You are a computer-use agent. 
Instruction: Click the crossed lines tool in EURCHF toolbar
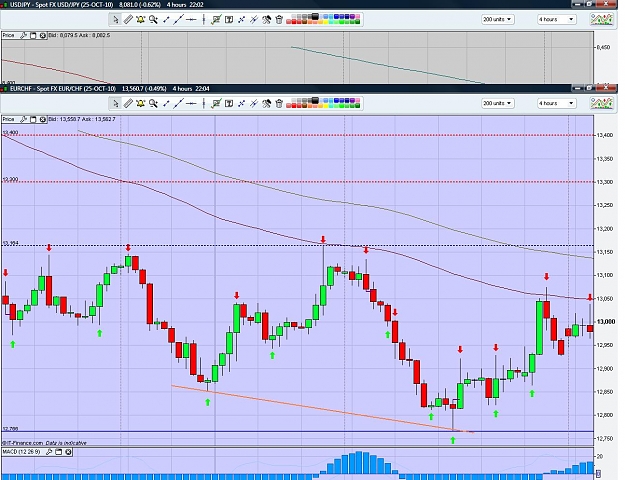pyautogui.click(x=254, y=104)
